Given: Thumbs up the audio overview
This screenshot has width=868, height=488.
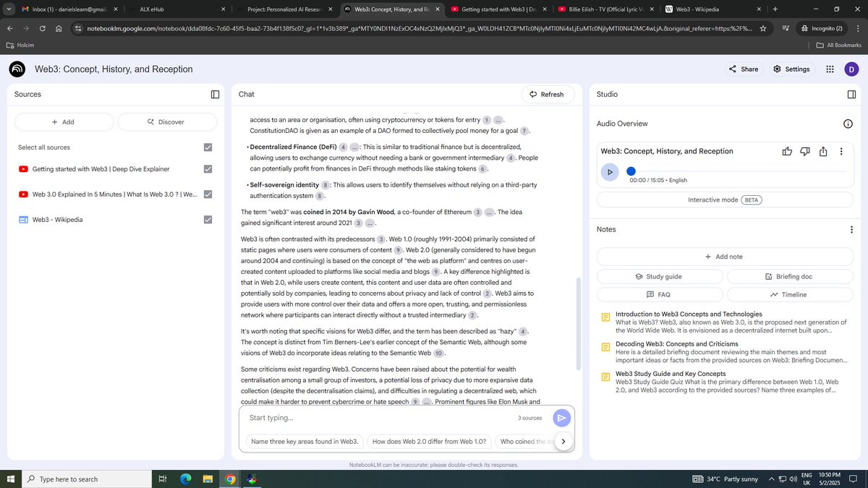Looking at the screenshot, I should pyautogui.click(x=787, y=151).
